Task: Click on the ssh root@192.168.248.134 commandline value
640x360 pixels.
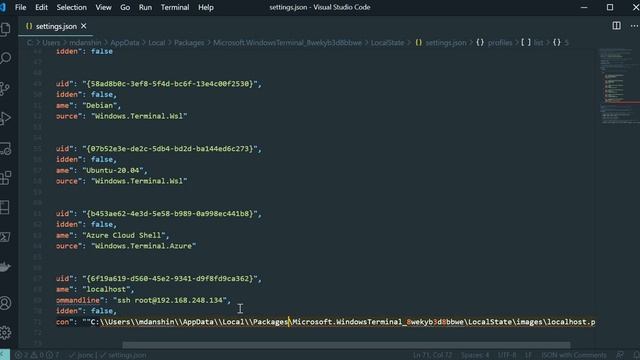Action: pos(170,300)
